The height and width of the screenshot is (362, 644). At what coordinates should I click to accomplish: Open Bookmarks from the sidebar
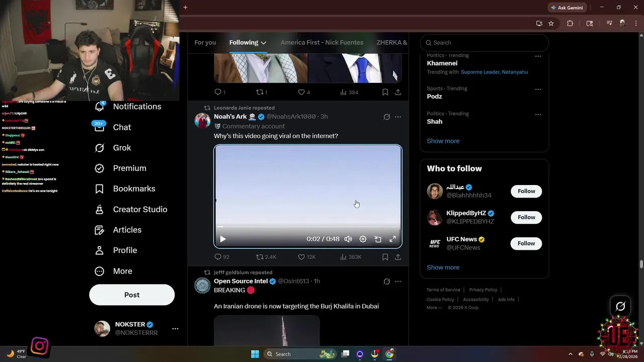[125, 189]
